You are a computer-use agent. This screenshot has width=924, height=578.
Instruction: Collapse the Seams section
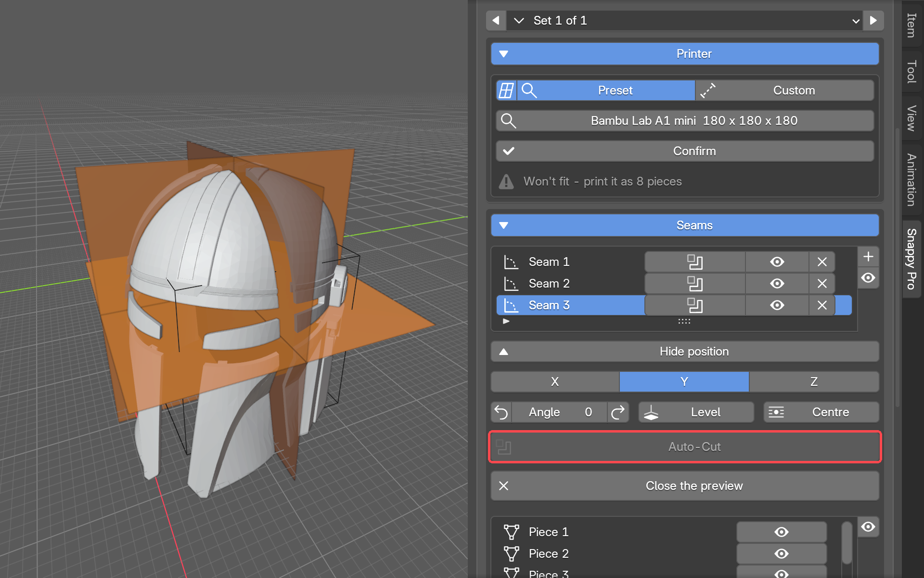click(x=685, y=225)
